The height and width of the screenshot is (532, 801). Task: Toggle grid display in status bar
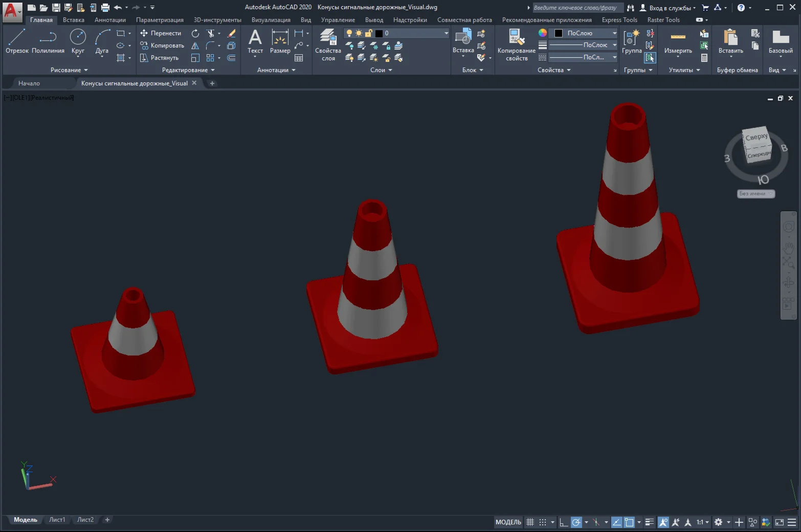click(530, 522)
